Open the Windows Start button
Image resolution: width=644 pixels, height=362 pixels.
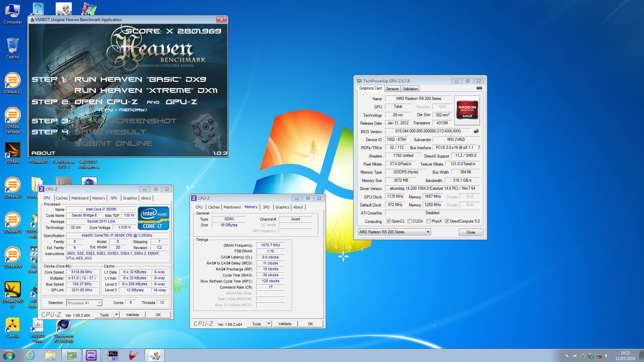9,355
